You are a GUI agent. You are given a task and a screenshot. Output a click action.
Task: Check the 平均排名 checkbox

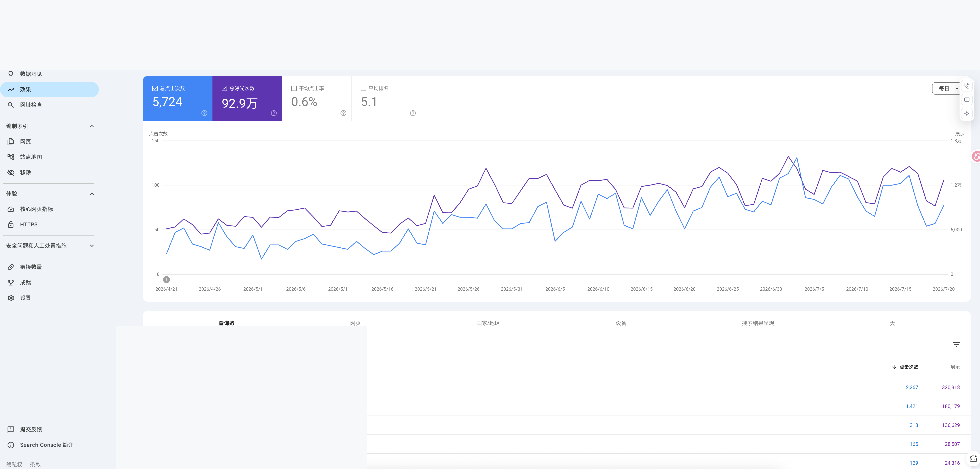click(x=363, y=89)
